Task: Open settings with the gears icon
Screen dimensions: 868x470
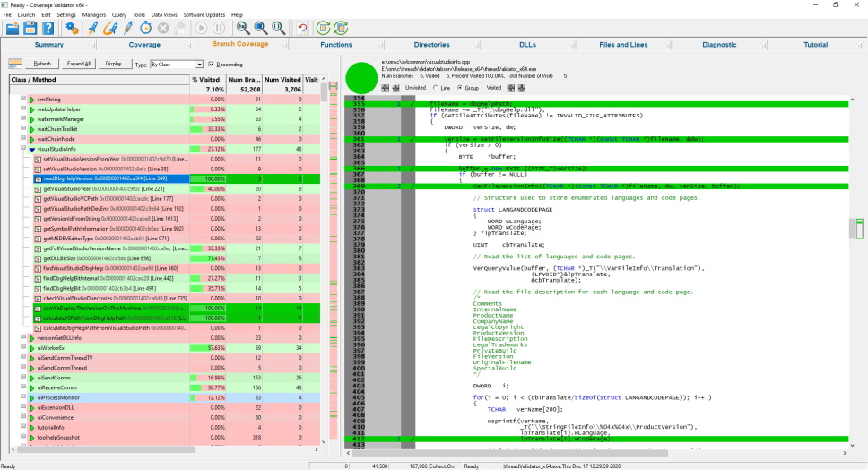Action: pyautogui.click(x=72, y=28)
